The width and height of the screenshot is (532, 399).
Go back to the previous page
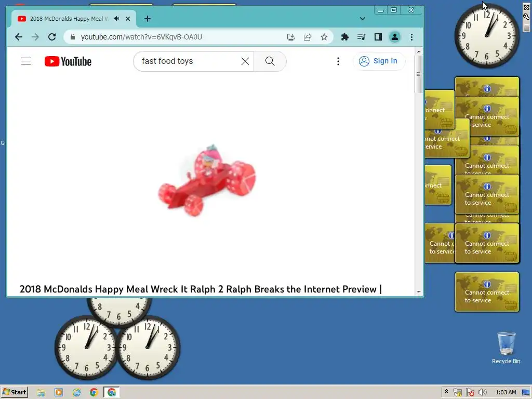19,37
